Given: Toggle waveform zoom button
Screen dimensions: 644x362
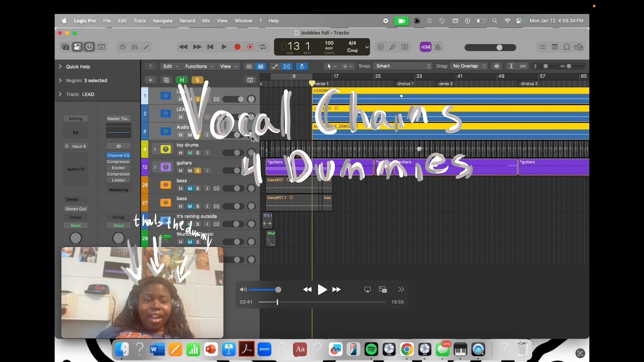Looking at the screenshot, I should coord(497,66).
